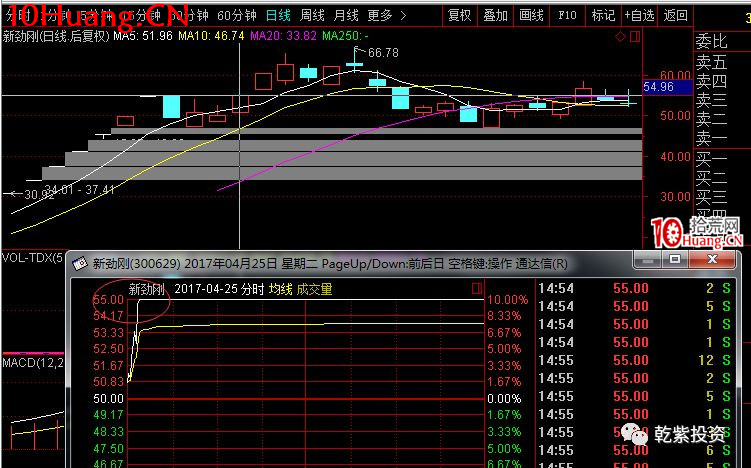Click the 复权 button
Image resolution: width=751 pixels, height=468 pixels.
point(459,16)
